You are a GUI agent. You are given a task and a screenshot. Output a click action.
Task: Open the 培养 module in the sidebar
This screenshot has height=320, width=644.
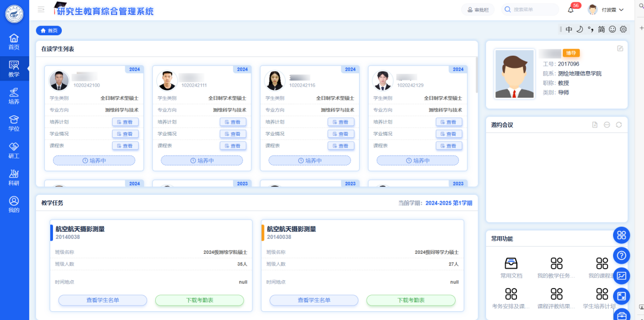point(14,95)
